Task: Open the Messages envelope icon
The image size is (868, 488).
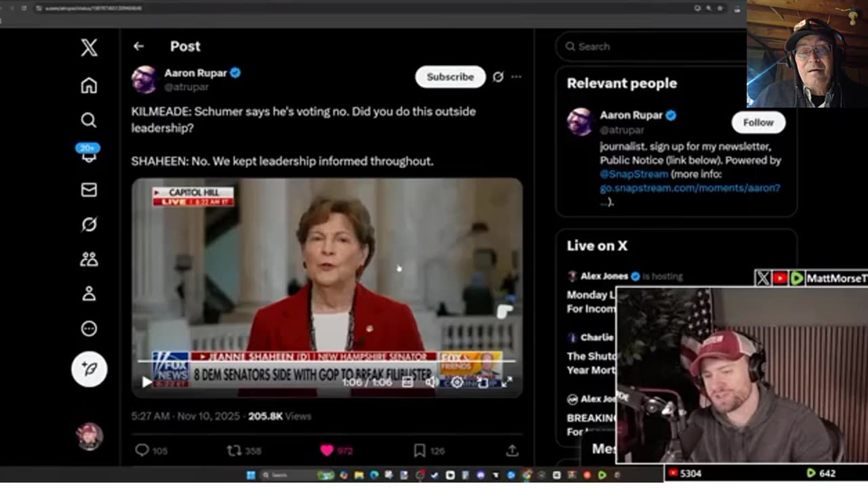Action: click(x=89, y=190)
